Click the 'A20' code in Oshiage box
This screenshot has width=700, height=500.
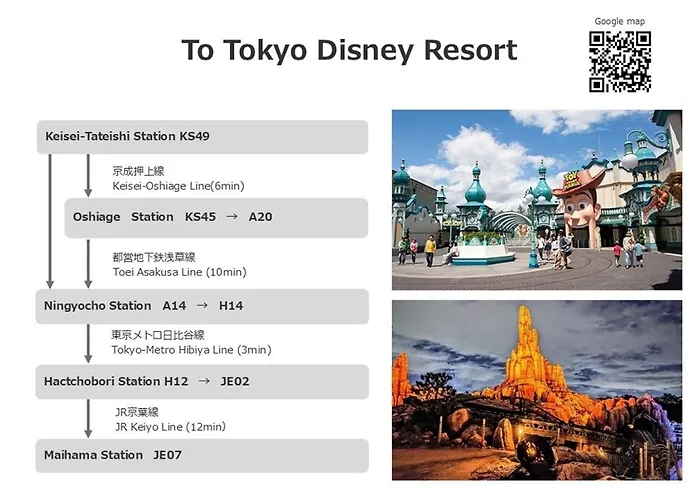tap(260, 217)
